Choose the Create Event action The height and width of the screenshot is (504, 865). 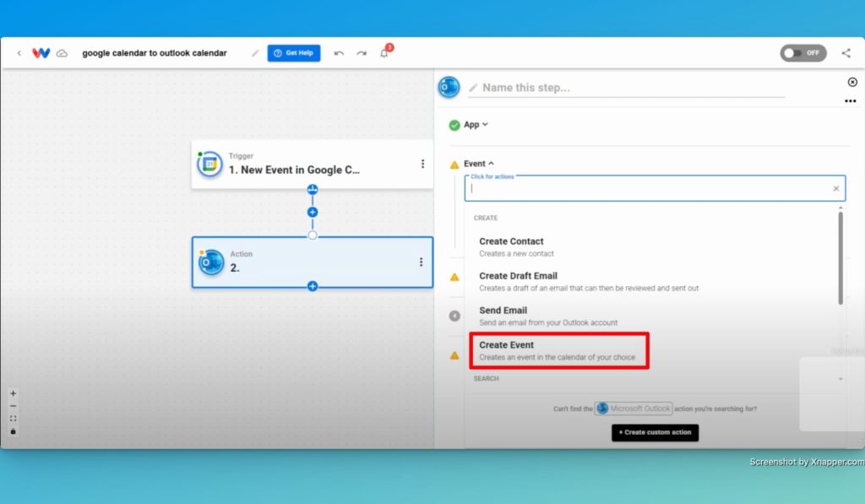559,350
